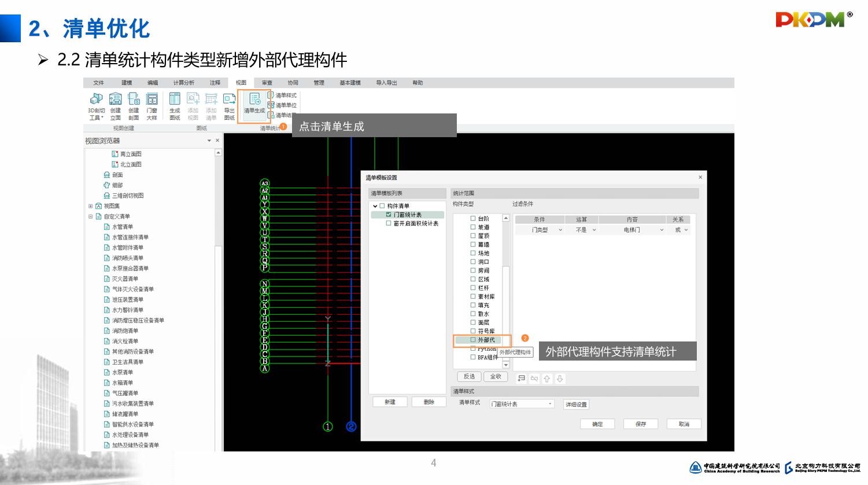Screen dimensions: 868x485
Task: Open 水管清单 in the view browser
Action: 122,227
